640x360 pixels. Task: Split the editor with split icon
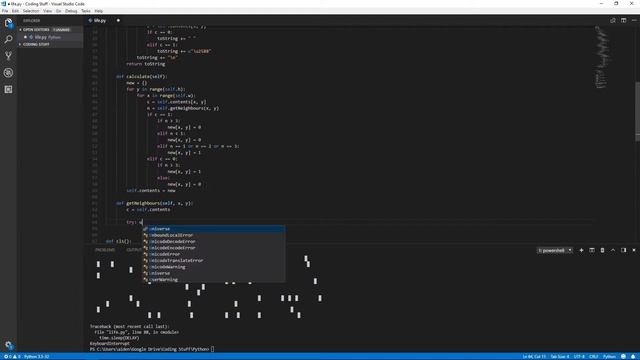(x=623, y=20)
